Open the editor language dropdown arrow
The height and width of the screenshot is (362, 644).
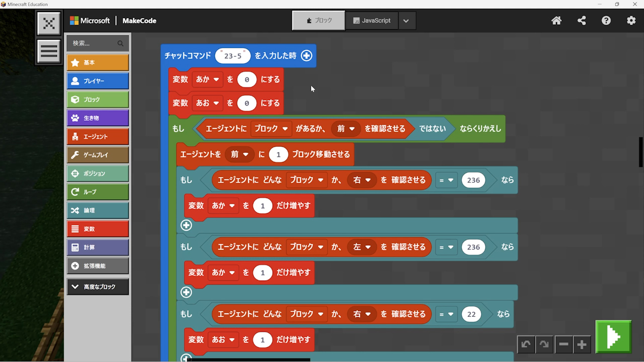click(x=406, y=21)
